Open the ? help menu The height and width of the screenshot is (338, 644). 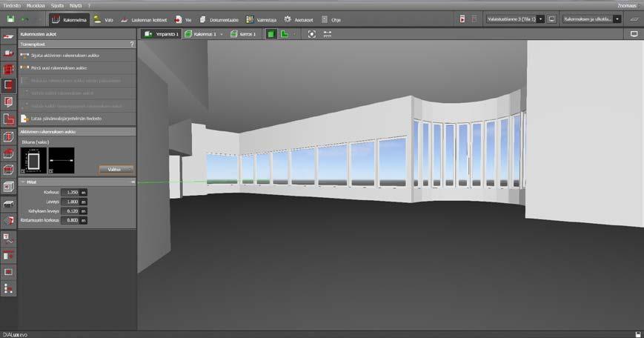(x=89, y=6)
